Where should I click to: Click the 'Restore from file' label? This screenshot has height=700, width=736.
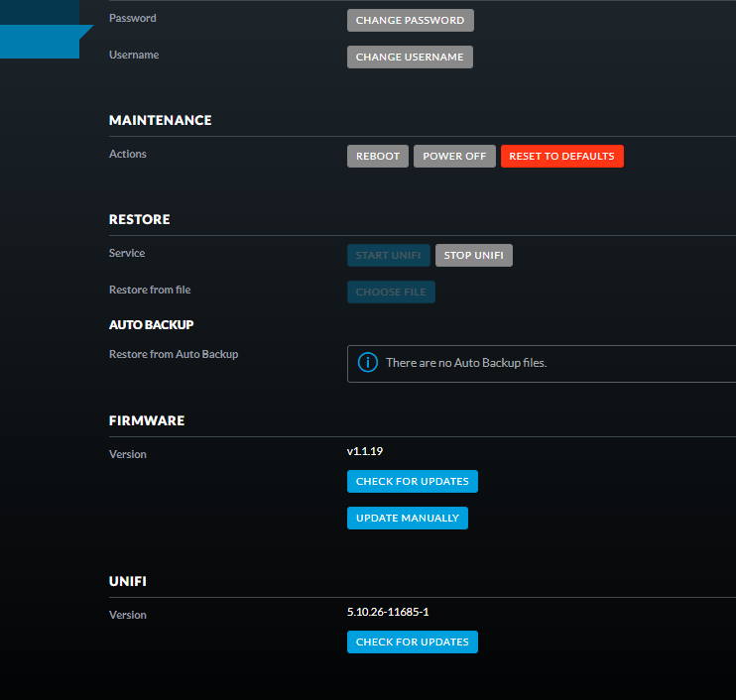pyautogui.click(x=150, y=290)
